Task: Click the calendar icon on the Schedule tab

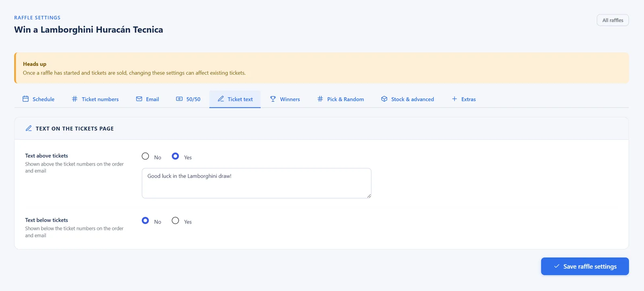Action: click(25, 99)
